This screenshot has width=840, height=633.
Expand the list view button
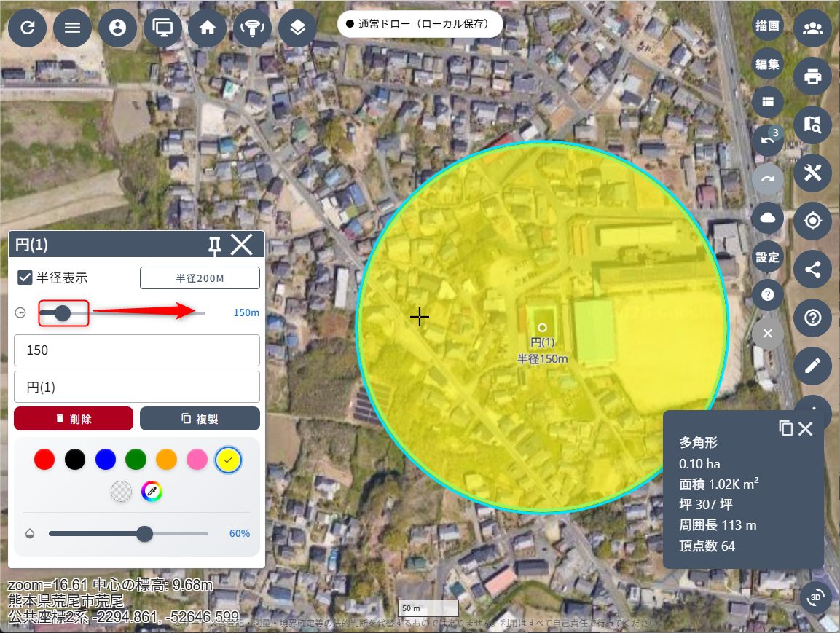(x=767, y=102)
